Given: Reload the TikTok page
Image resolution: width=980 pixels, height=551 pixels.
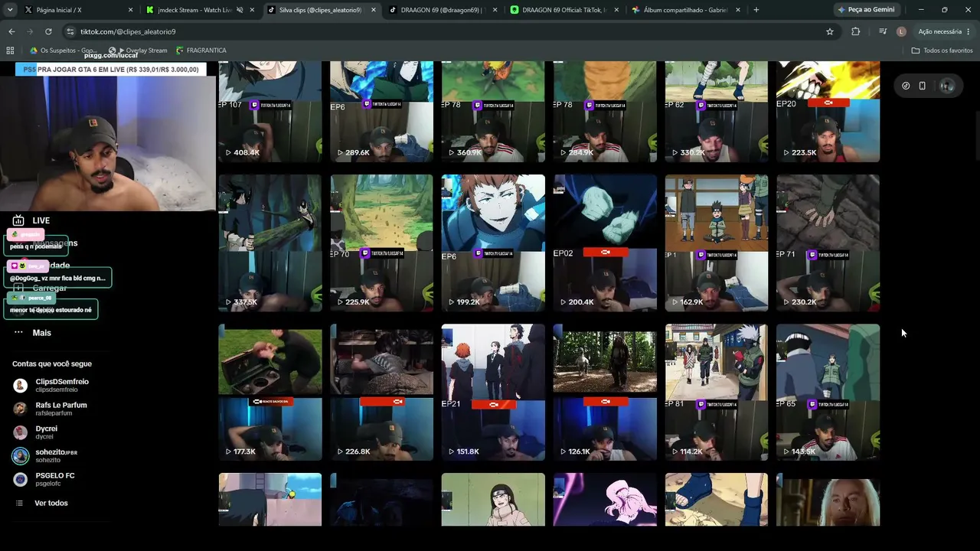Looking at the screenshot, I should [x=48, y=31].
